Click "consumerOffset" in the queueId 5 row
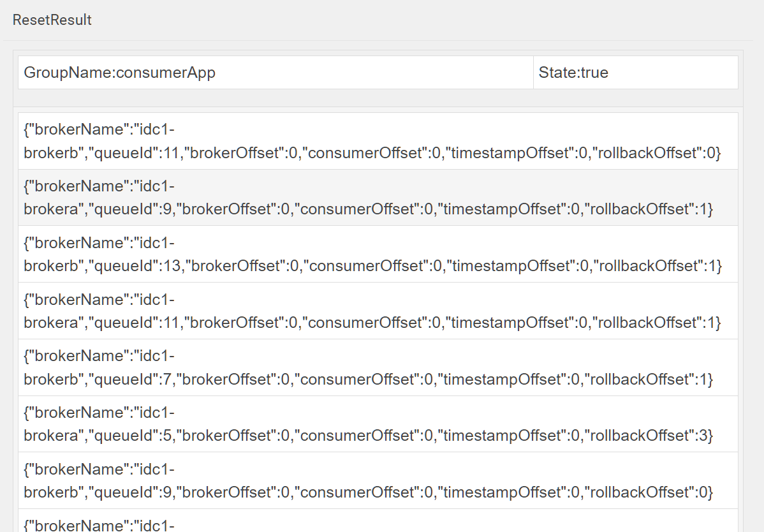 tap(357, 436)
